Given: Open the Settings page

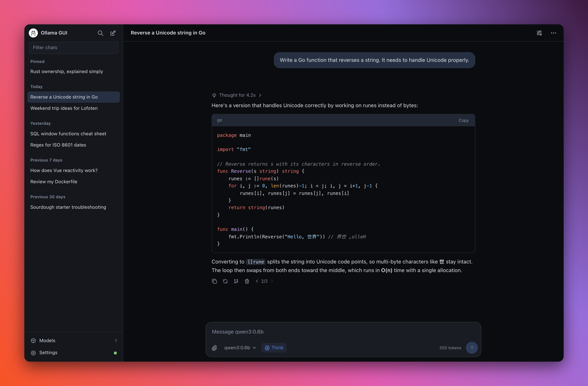Looking at the screenshot, I should click(73, 353).
